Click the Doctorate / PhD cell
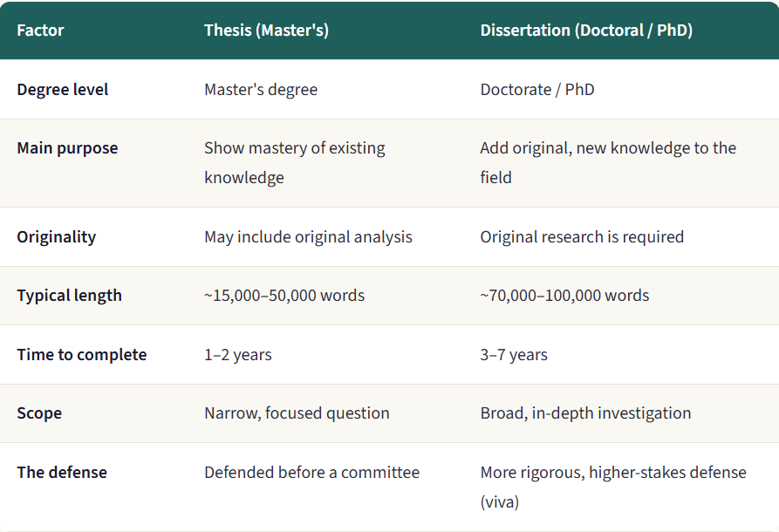Viewport: 779px width, 532px height. (x=537, y=90)
